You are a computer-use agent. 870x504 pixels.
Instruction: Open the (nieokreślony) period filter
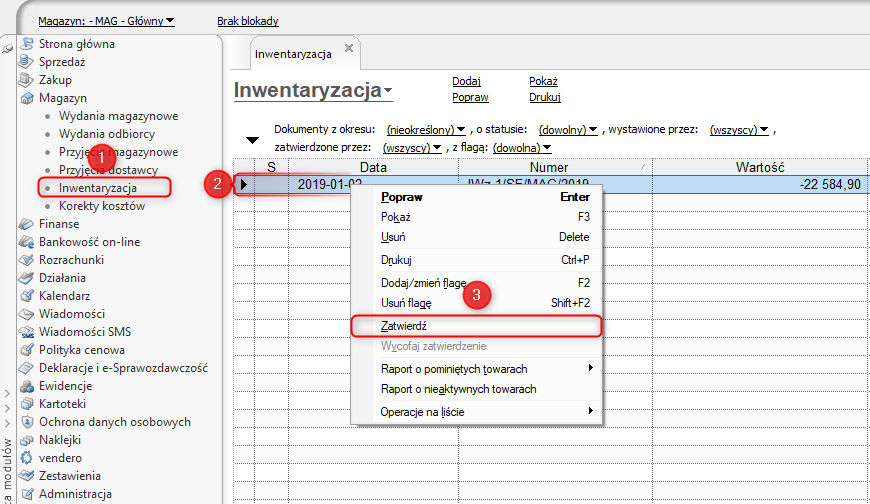point(426,130)
